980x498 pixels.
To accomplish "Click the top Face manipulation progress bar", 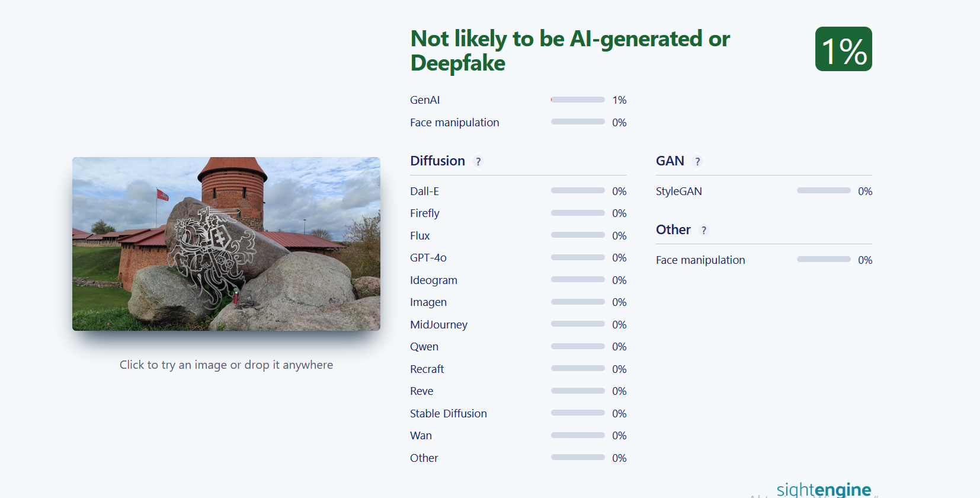I will pos(578,122).
